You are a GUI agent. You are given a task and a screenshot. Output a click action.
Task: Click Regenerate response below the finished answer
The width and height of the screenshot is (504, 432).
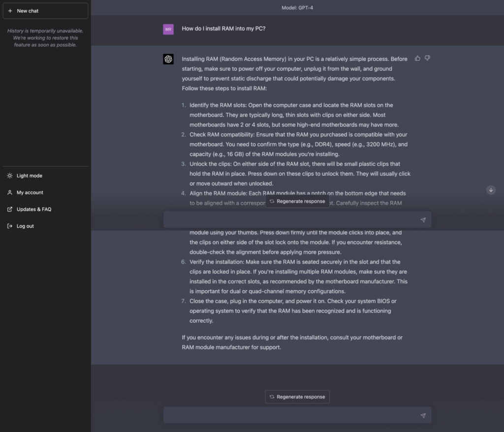297,397
